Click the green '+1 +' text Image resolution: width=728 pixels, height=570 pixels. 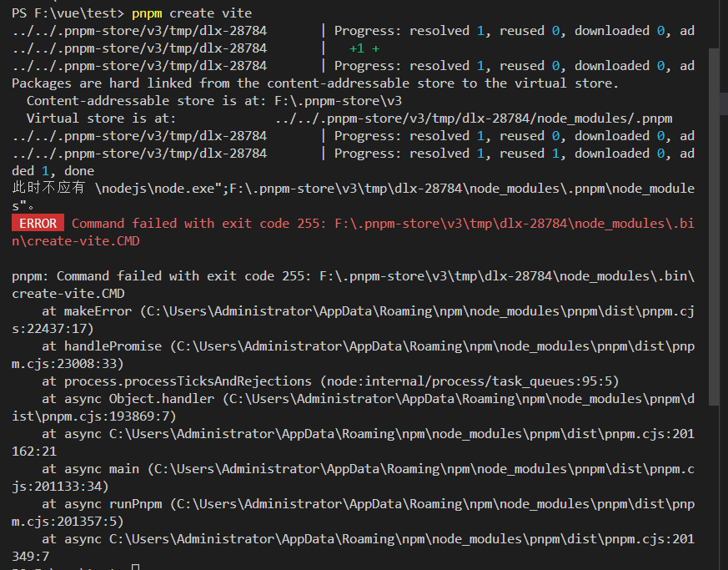coord(364,48)
